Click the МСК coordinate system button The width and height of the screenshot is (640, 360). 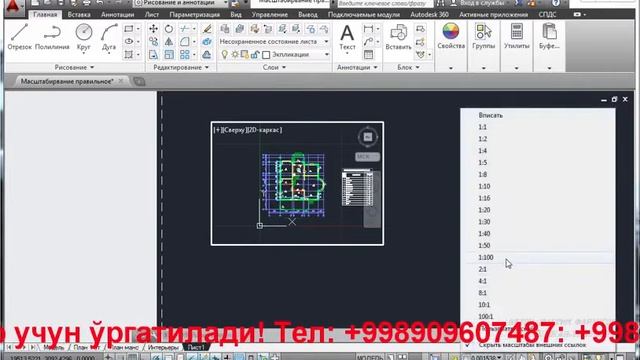click(367, 157)
